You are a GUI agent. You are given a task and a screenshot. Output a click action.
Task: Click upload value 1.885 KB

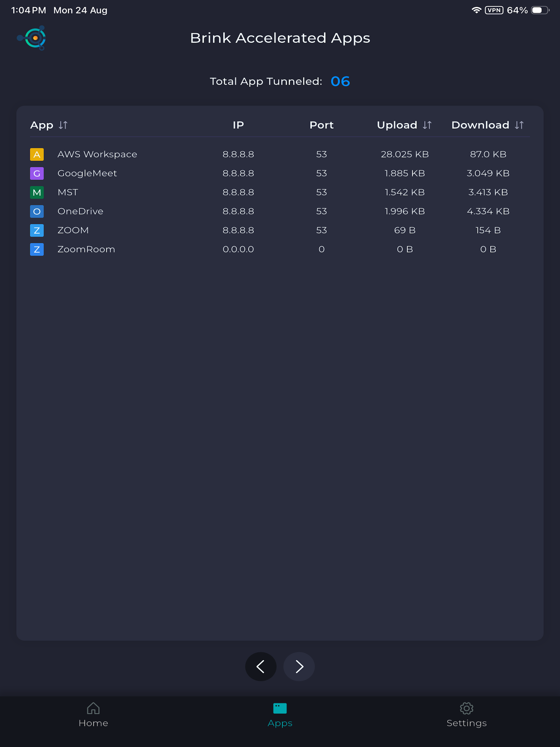click(x=405, y=173)
